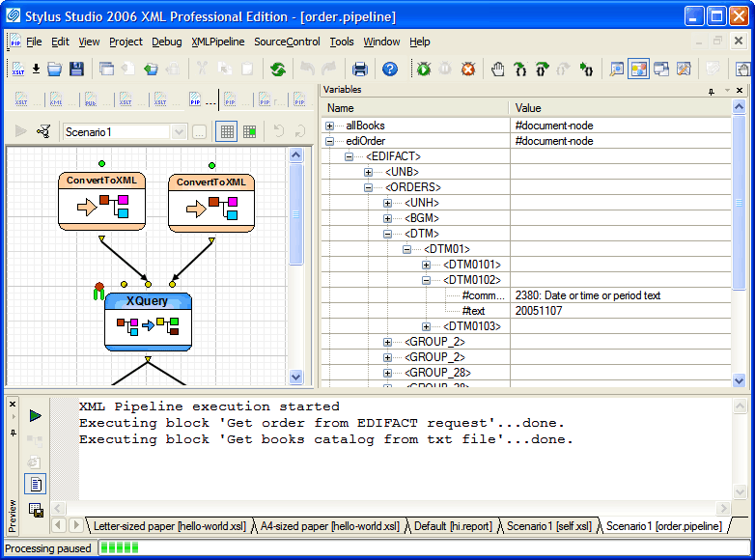
Task: Open the Debug menu
Action: [167, 42]
